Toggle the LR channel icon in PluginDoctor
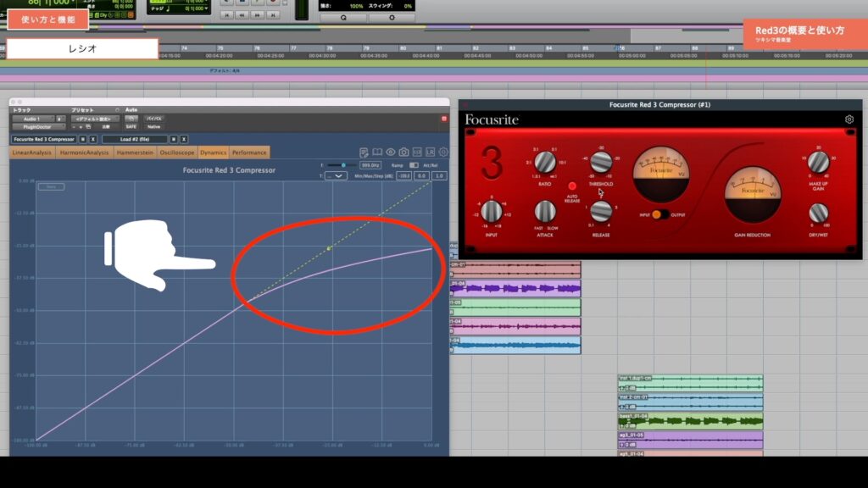This screenshot has height=488, width=868. click(x=430, y=152)
